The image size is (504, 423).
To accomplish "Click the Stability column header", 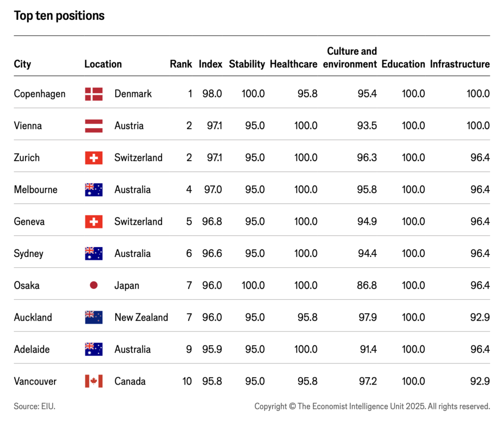I will [247, 64].
